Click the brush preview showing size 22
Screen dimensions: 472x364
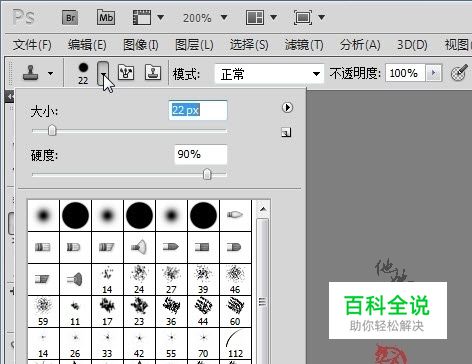pos(83,73)
